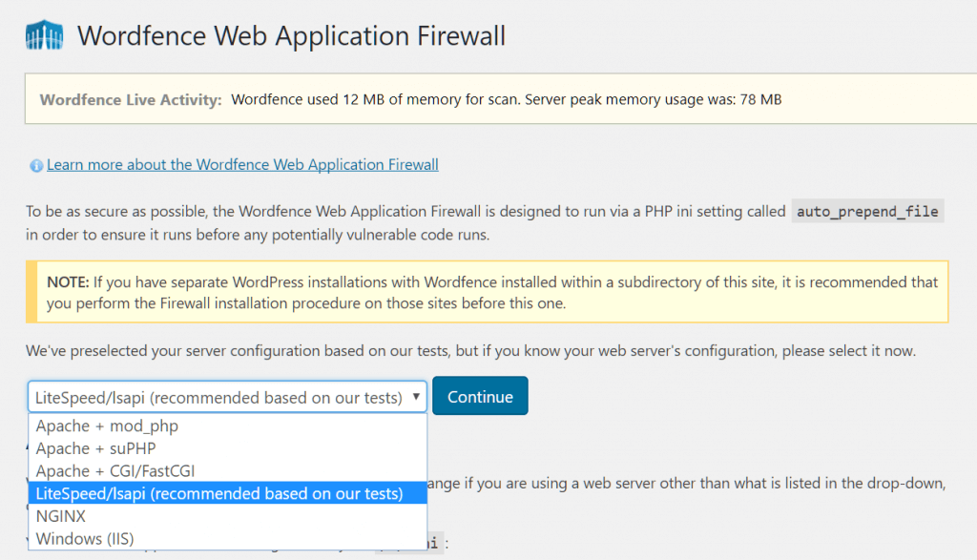Select Apache + CGI/FastCGI option

coord(114,470)
